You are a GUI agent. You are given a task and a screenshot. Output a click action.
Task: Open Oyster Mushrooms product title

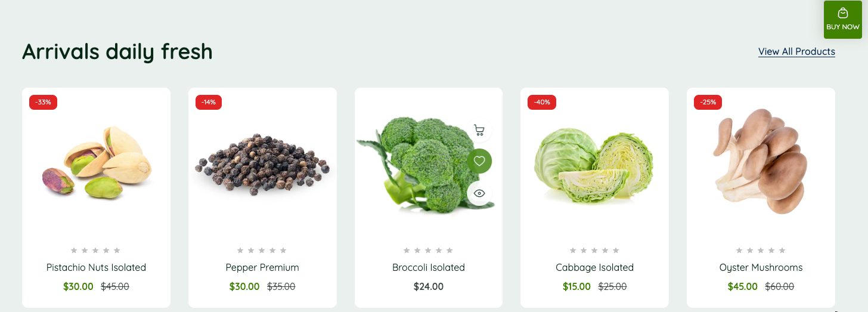click(x=761, y=267)
